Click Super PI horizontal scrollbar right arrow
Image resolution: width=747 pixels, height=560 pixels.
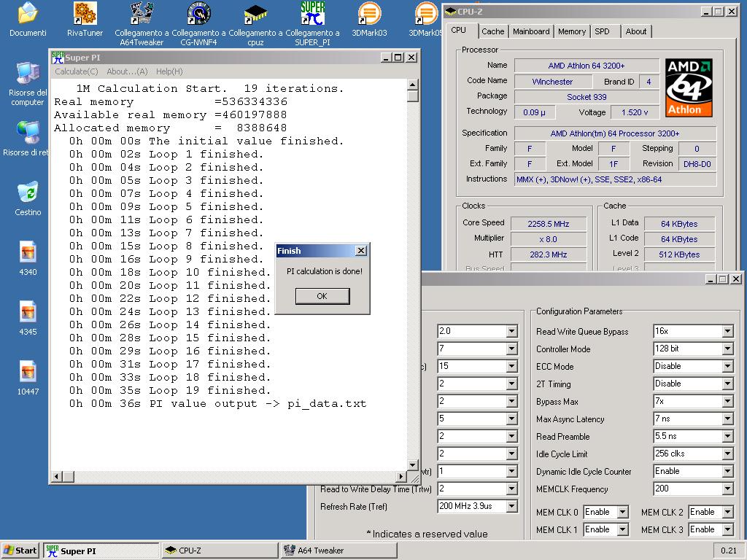401,476
